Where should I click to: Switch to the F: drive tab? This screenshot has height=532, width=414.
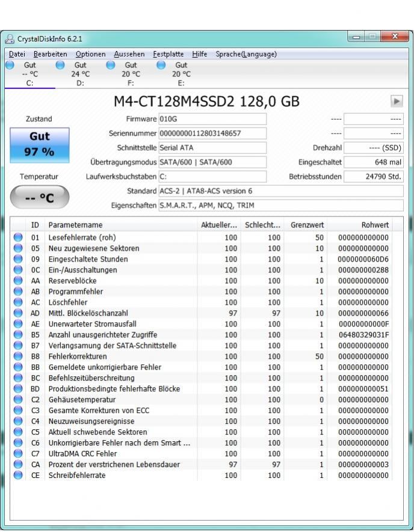point(131,74)
